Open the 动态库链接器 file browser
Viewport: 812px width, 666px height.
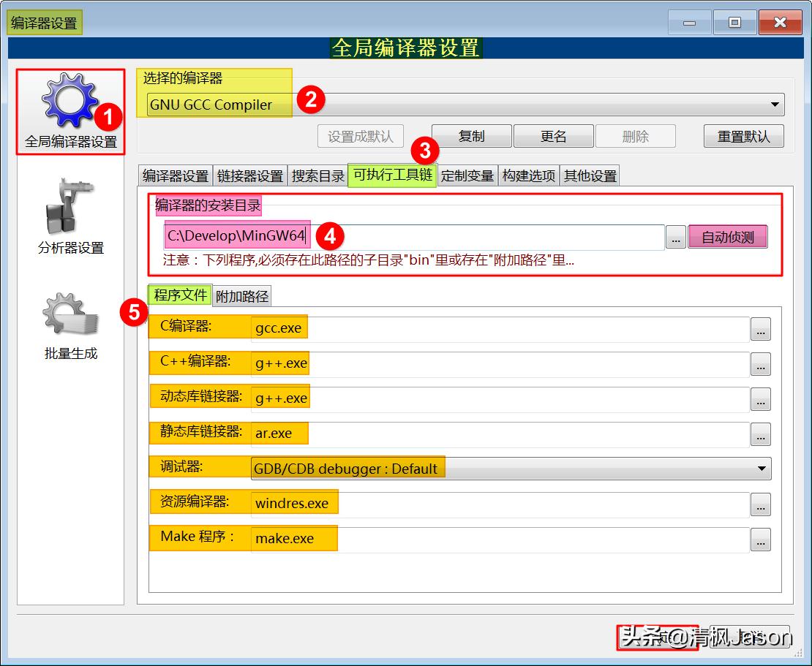pos(760,398)
